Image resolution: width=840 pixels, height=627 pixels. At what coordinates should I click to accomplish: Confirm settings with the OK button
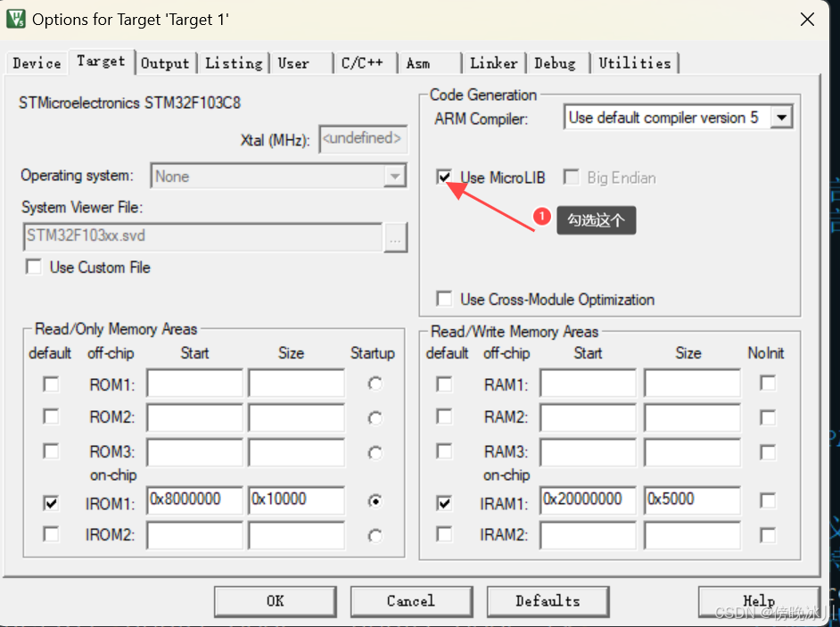point(276,601)
